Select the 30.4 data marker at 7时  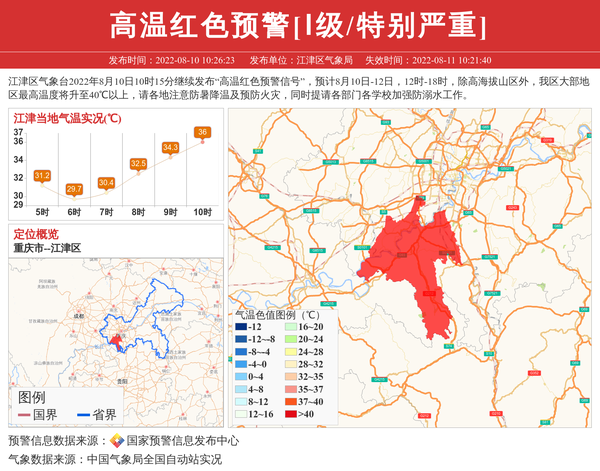106,182
